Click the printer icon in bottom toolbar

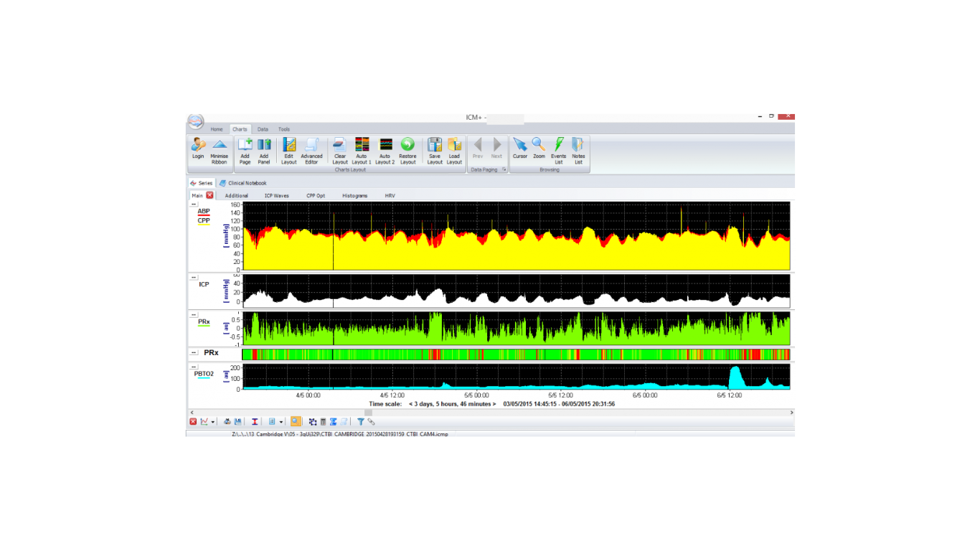(x=227, y=422)
